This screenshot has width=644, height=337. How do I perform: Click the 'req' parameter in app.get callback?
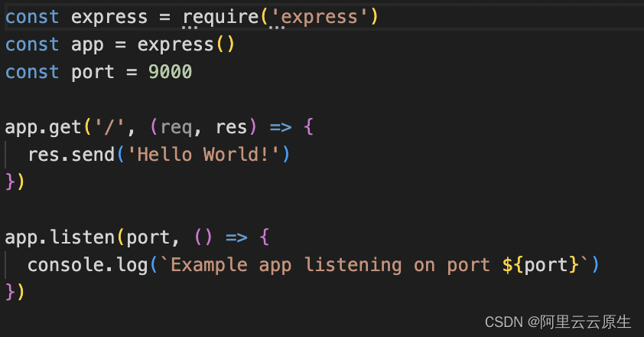click(176, 128)
